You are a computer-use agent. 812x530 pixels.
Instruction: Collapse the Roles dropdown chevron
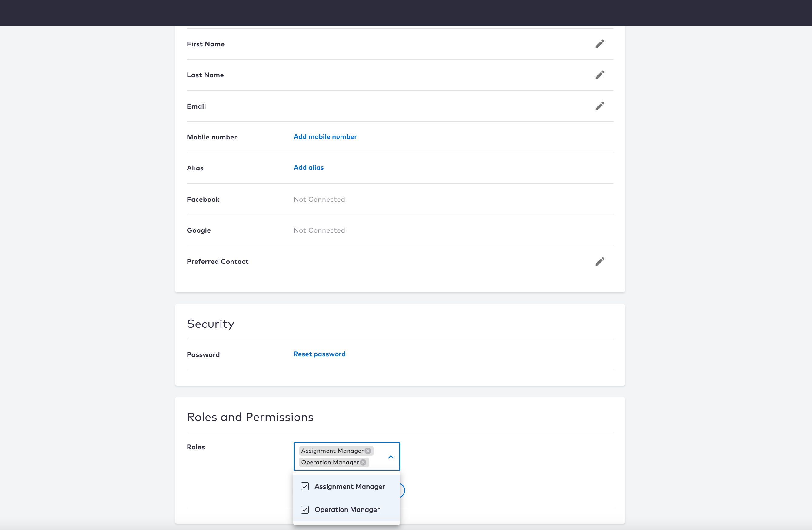click(391, 457)
